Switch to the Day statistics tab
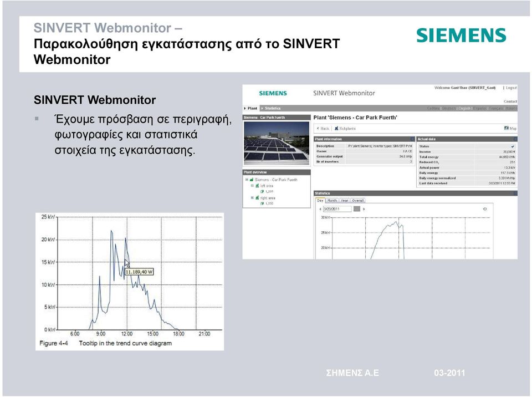532x397 pixels. [x=320, y=200]
